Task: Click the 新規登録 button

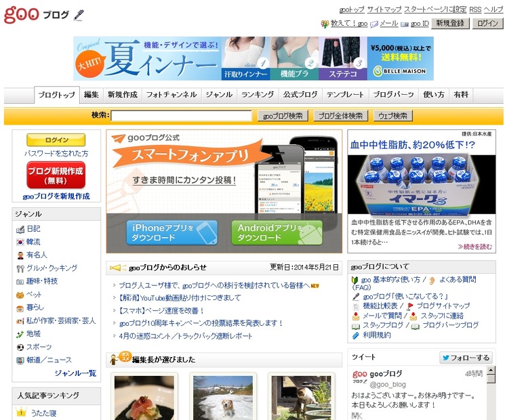Action: click(450, 24)
